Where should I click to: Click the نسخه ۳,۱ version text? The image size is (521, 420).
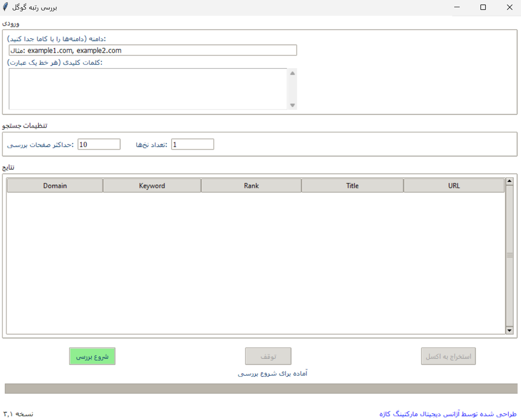(18, 414)
